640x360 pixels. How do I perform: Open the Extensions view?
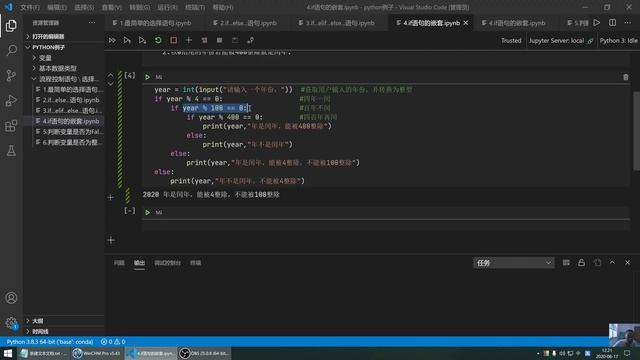coord(11,125)
